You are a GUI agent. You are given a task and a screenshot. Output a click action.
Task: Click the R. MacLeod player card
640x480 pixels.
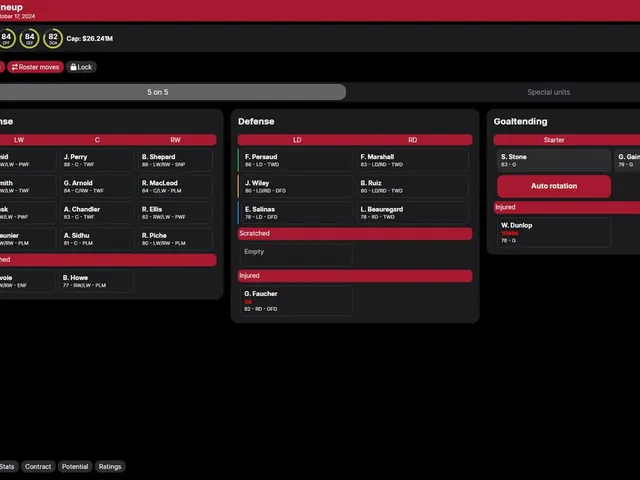pos(176,187)
